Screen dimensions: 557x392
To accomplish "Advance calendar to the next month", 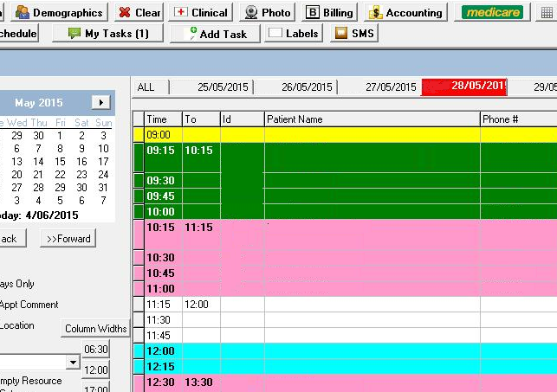I will coord(101,102).
